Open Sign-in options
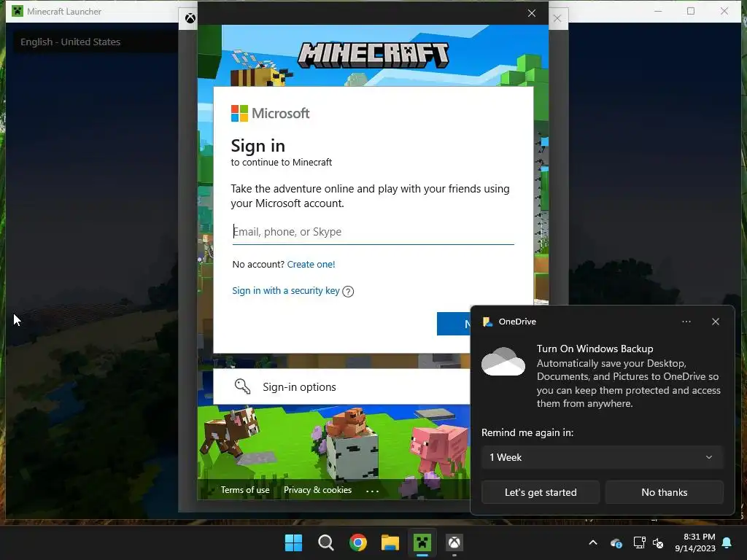 pos(341,386)
